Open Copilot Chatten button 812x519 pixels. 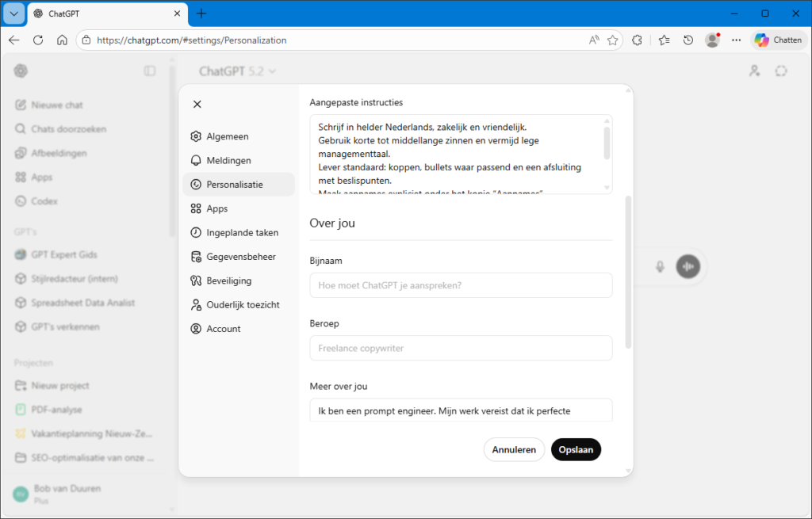click(x=779, y=40)
